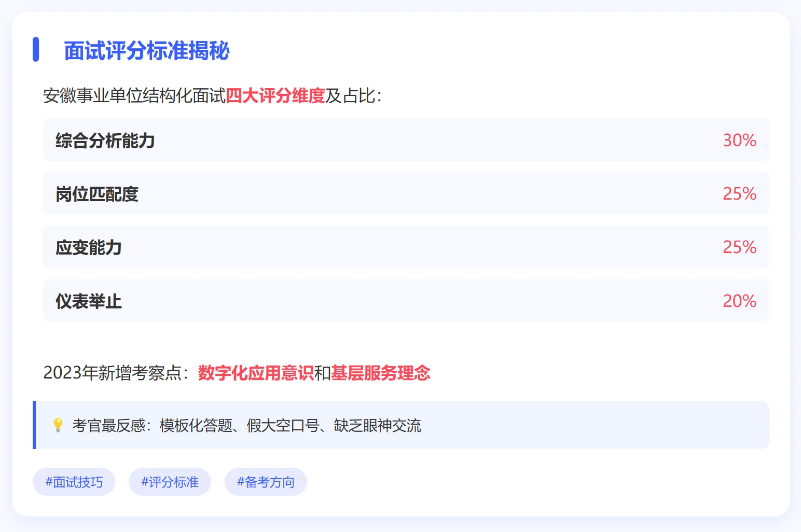
Task: Click the 20% value
Action: [739, 301]
